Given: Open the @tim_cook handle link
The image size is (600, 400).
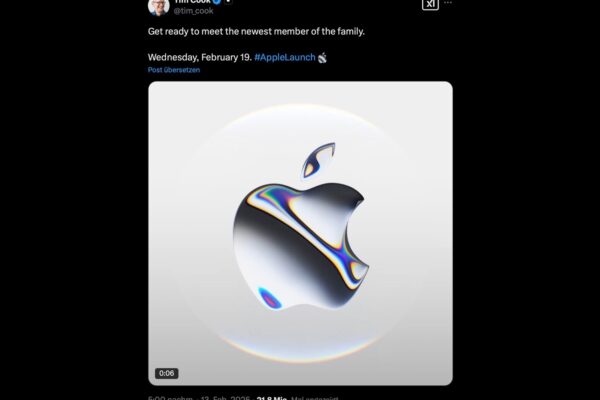Looking at the screenshot, I should 193,11.
